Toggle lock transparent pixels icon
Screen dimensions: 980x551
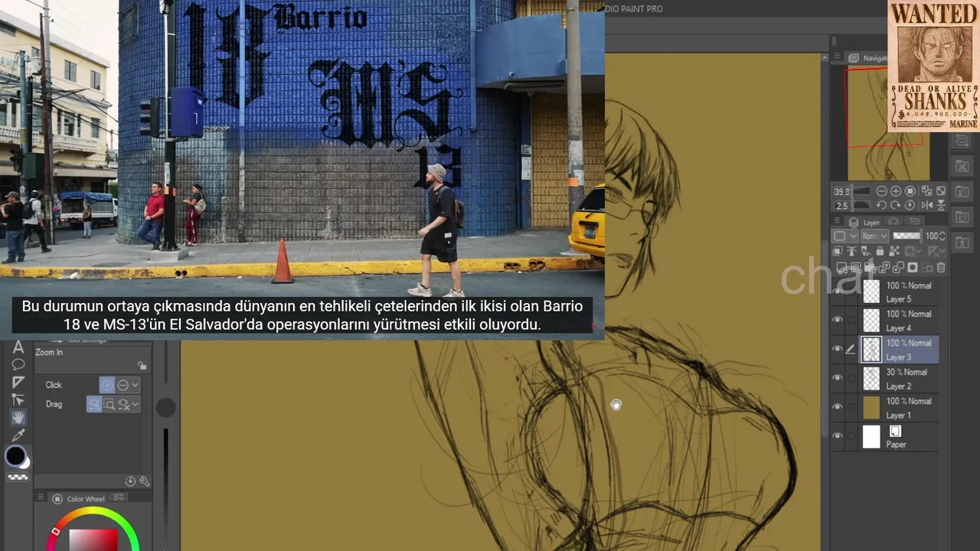[x=893, y=251]
